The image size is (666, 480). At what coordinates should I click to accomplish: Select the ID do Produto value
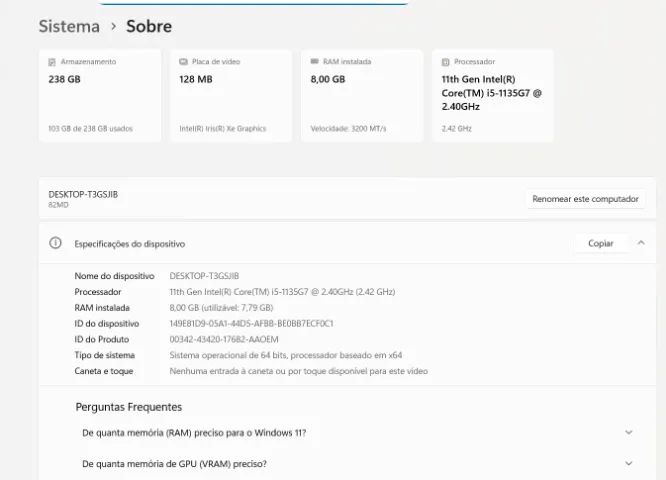point(224,340)
